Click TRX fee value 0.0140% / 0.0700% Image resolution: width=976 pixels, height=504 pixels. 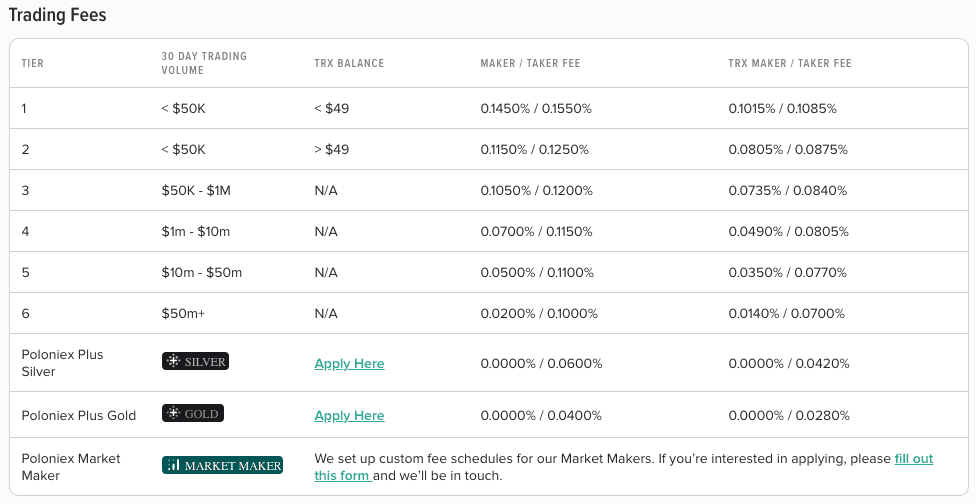(787, 314)
